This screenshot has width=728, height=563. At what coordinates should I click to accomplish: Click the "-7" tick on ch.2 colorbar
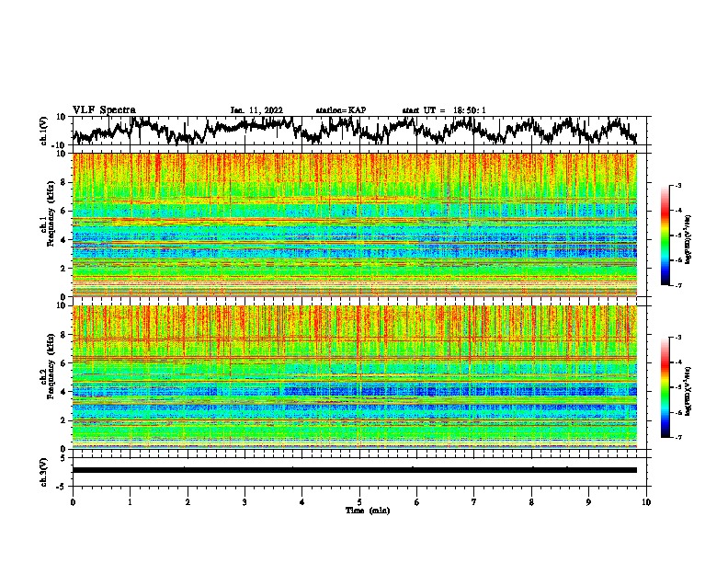point(678,437)
